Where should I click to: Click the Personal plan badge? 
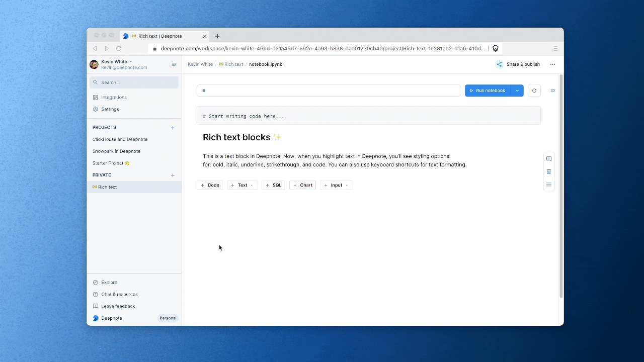[168, 318]
